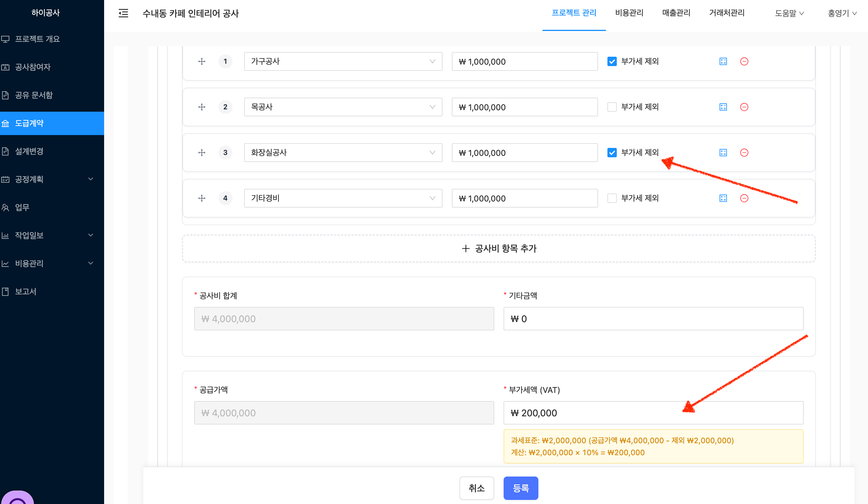Screen dimensions: 868x504
Task: Open the 화장실공사 category dropdown
Action: (343, 153)
